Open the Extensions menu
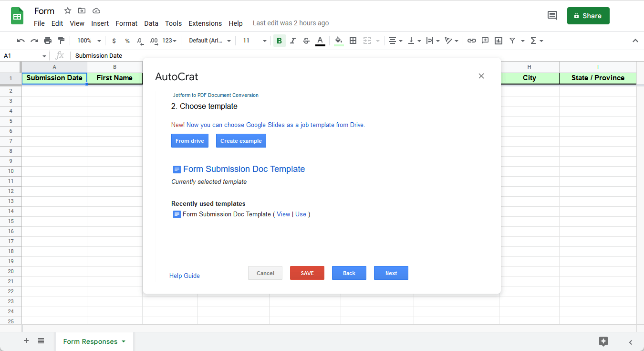This screenshot has height=351, width=644. [205, 23]
